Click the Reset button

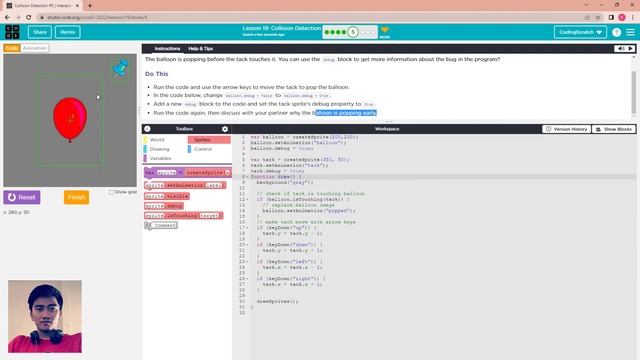[22, 197]
